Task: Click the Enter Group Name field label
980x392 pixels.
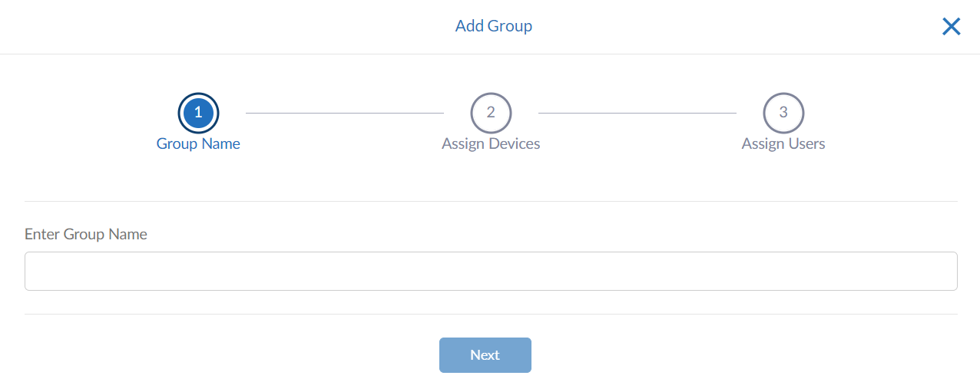Action: pos(86,234)
